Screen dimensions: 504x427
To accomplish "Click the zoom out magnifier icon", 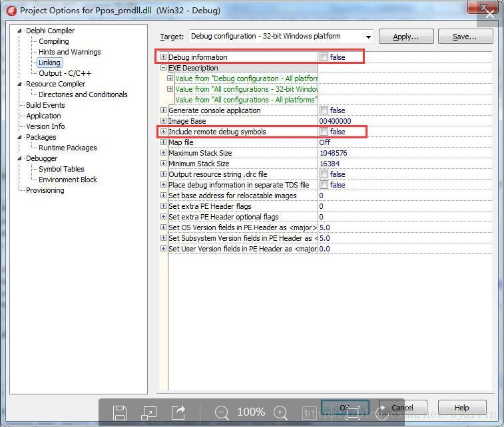I will point(222,412).
